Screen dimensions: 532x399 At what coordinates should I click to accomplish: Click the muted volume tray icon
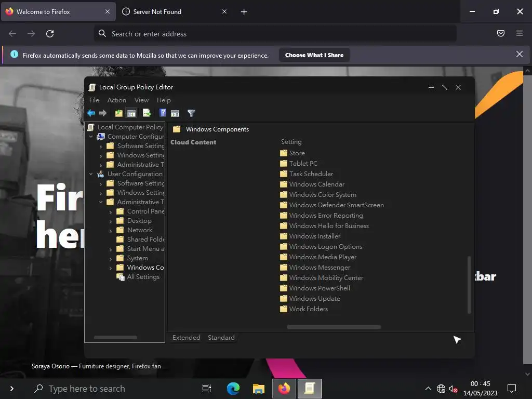coord(453,389)
